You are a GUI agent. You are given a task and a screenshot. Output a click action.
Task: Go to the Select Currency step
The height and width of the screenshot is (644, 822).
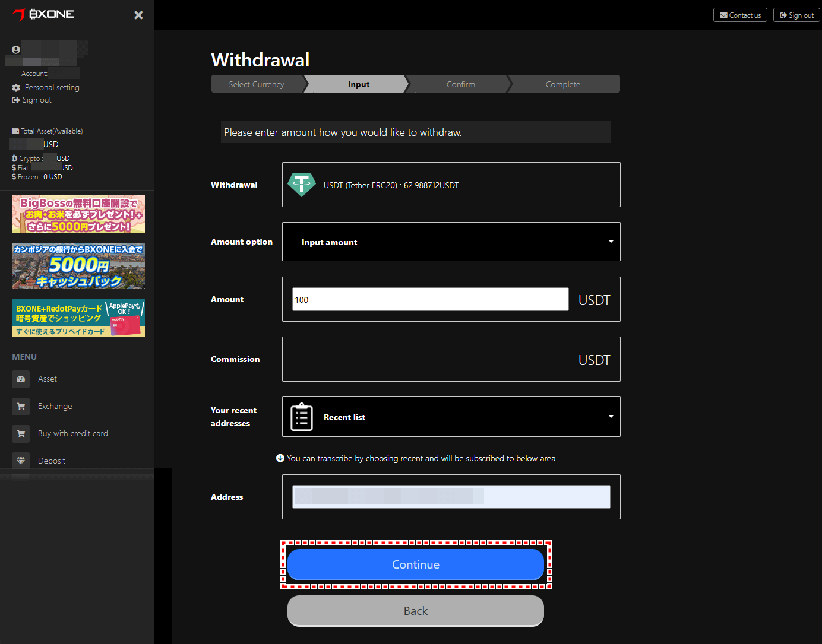[257, 84]
